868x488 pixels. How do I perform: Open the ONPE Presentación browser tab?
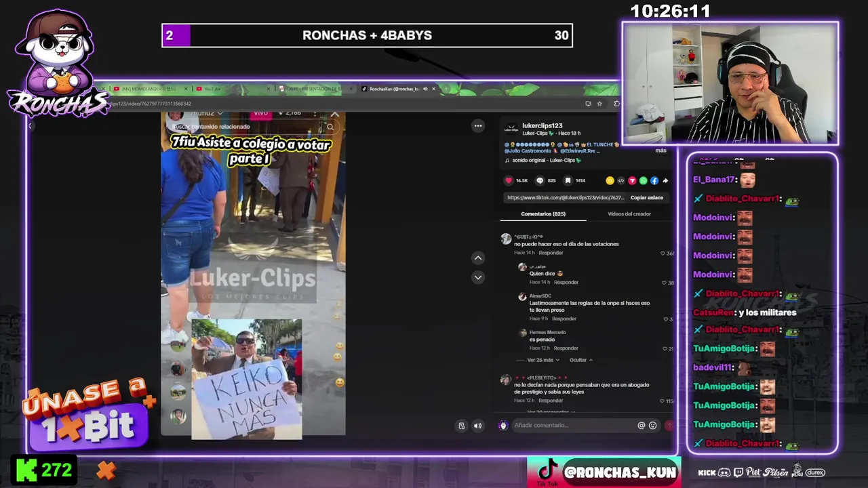(x=314, y=89)
